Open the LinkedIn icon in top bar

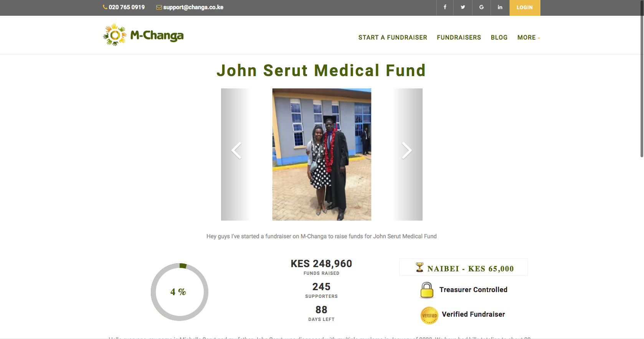(x=500, y=7)
